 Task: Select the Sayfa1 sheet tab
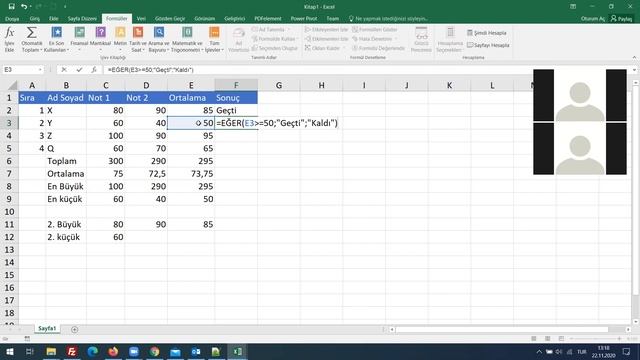(47, 329)
